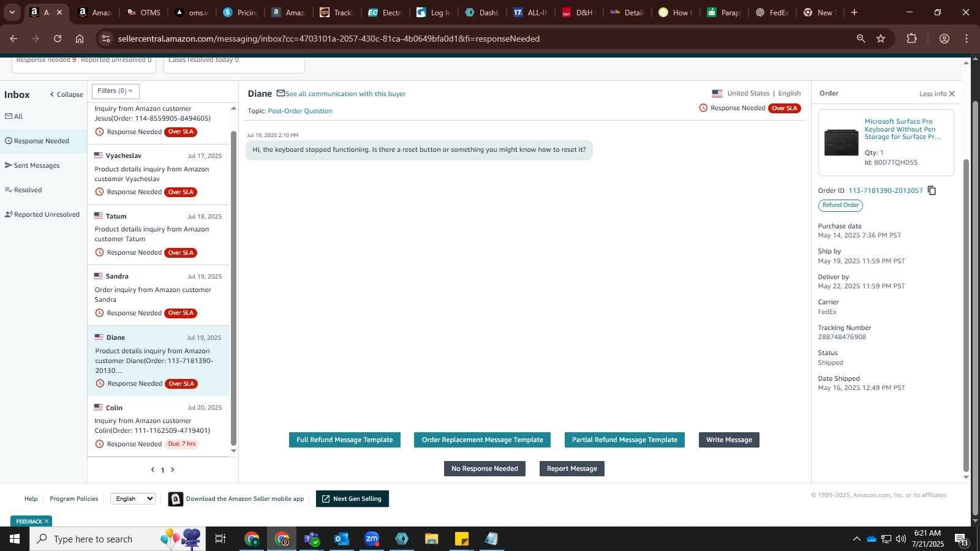
Task: Change language in English dropdown
Action: (x=133, y=499)
